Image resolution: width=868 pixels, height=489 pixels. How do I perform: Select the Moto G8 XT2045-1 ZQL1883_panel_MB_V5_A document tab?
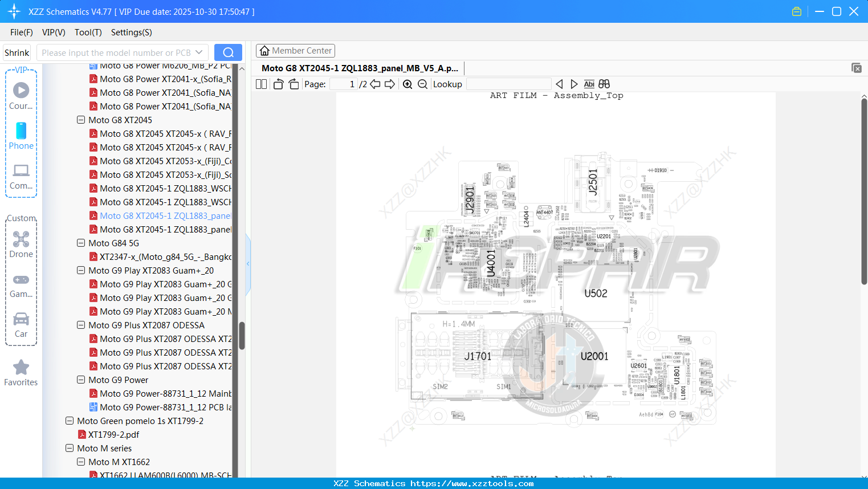[x=360, y=68]
